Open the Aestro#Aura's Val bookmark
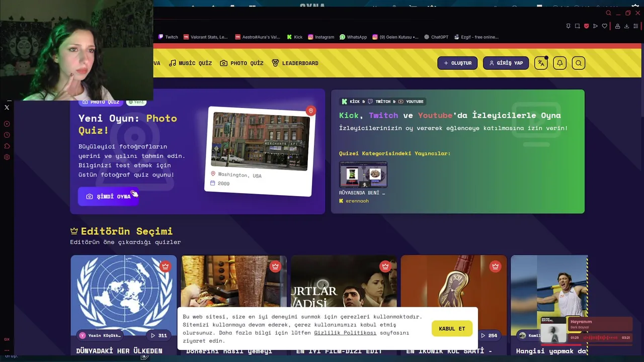 tap(258, 37)
